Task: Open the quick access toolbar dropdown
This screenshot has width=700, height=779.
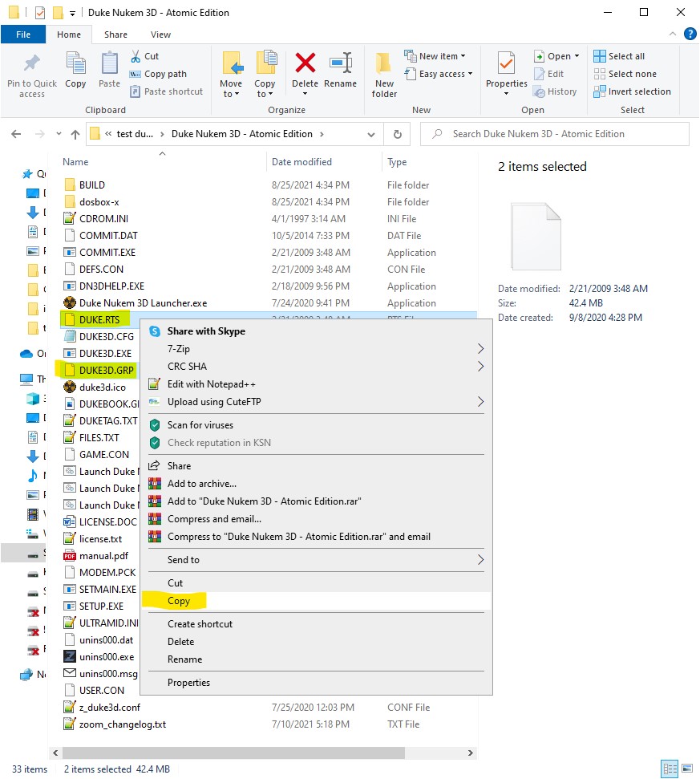Action: coord(72,14)
